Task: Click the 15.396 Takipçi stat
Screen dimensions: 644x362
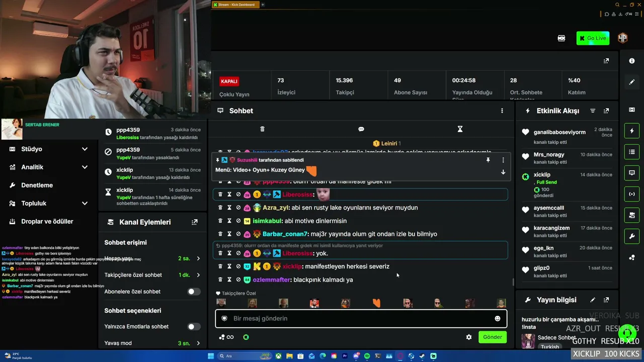Action: coord(345,86)
